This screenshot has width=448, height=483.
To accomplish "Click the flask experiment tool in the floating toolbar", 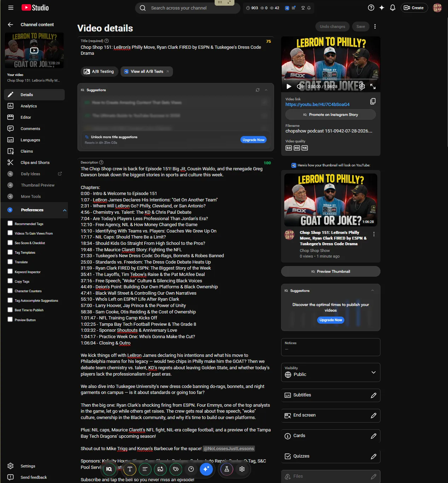I will pyautogui.click(x=227, y=469).
